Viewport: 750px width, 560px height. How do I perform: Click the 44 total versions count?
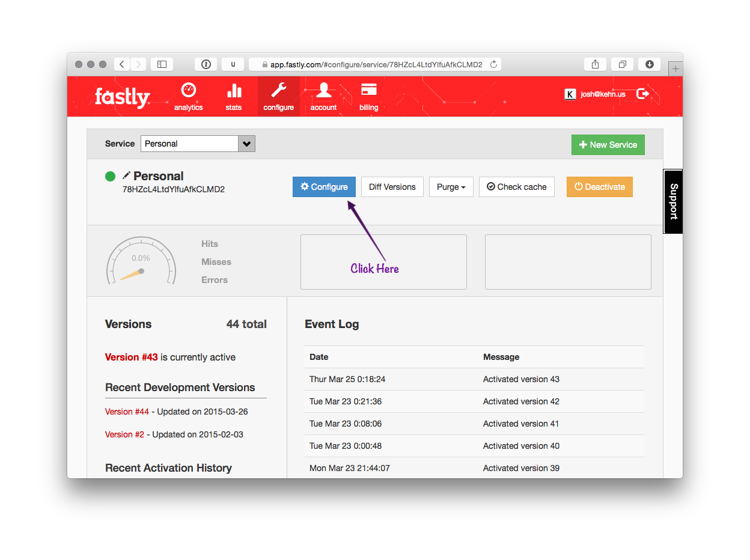246,324
